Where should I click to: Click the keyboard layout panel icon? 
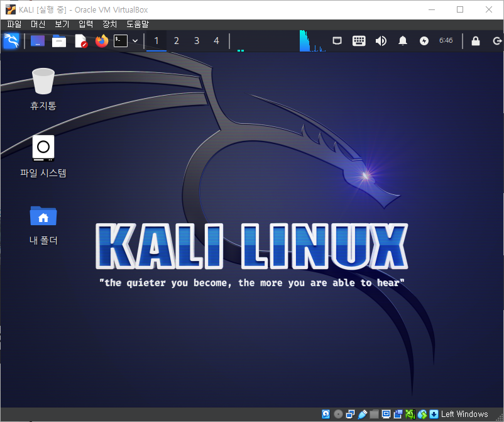[x=359, y=41]
